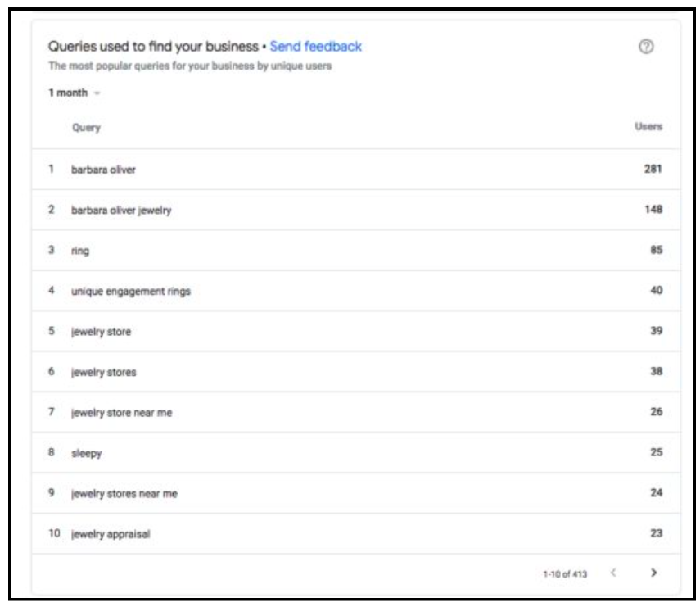
Task: Select the 'jewelry appraisal' query row
Action: (356, 534)
